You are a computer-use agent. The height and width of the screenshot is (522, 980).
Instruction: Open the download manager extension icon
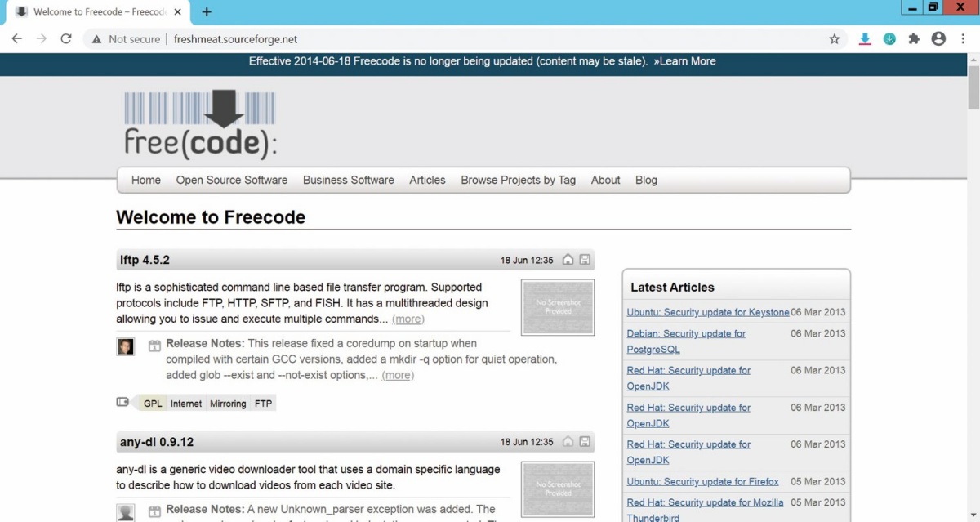click(865, 38)
